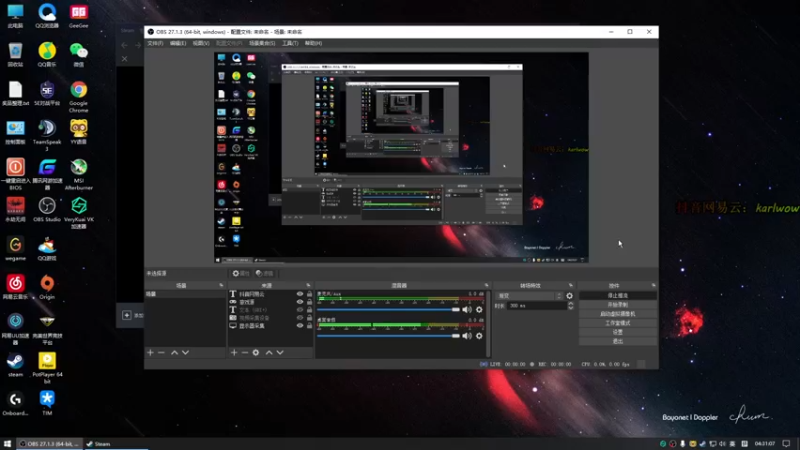Click 属性 properties button above sources

point(241,273)
